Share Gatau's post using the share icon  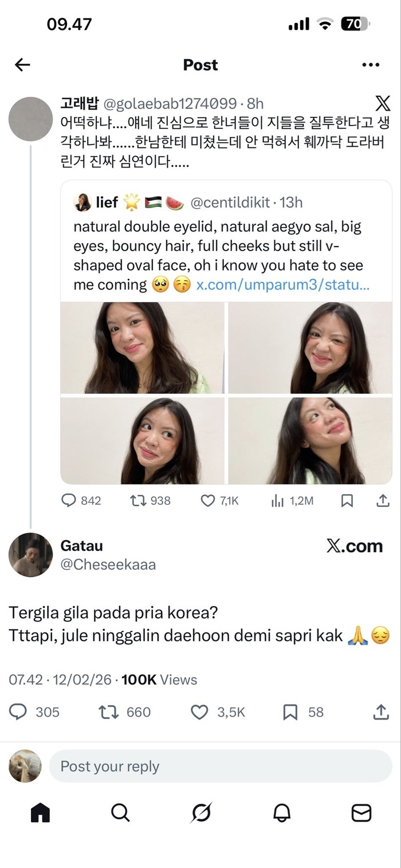tap(381, 712)
